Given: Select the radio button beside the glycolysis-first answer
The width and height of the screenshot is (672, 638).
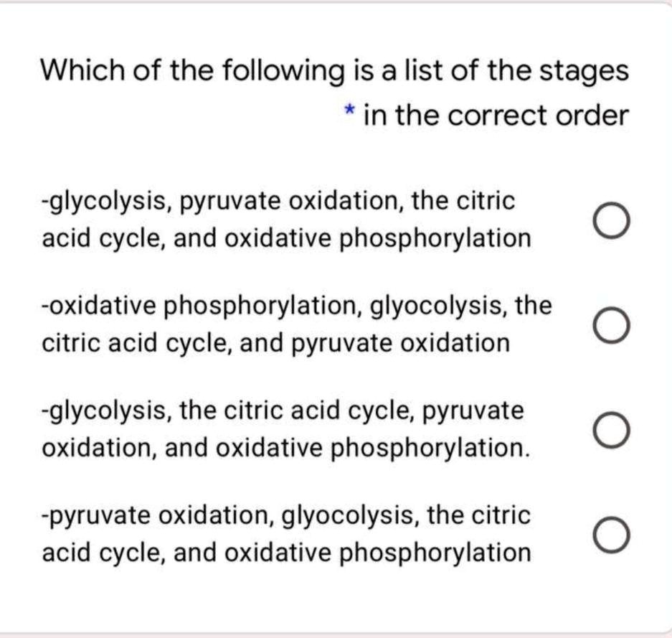Looking at the screenshot, I should [x=610, y=219].
